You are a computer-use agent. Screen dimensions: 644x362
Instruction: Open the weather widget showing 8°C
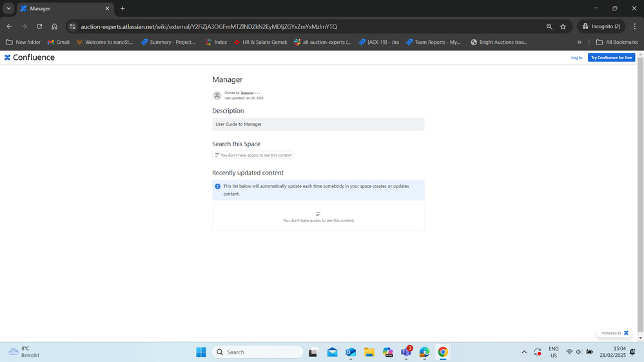point(24,352)
